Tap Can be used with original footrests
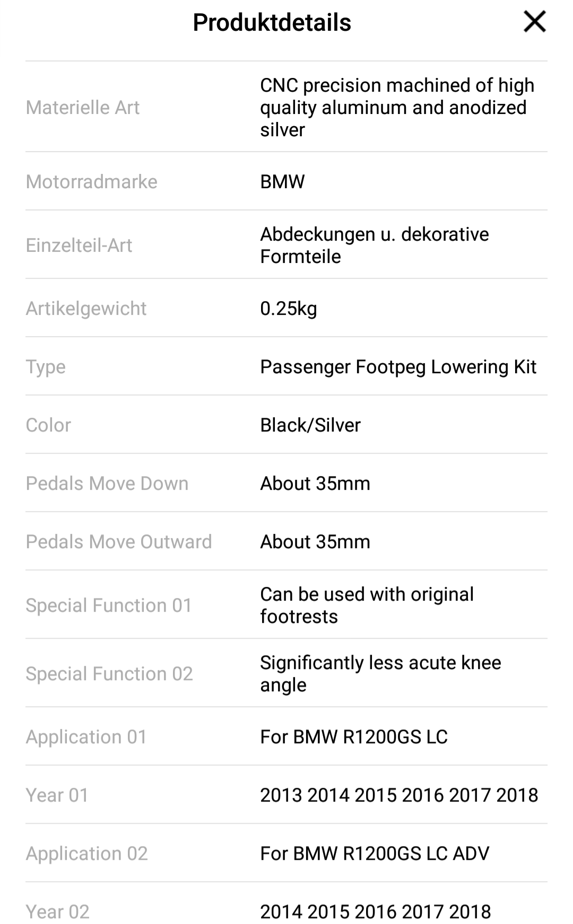Screen dimensions: 573x924 tap(366, 605)
